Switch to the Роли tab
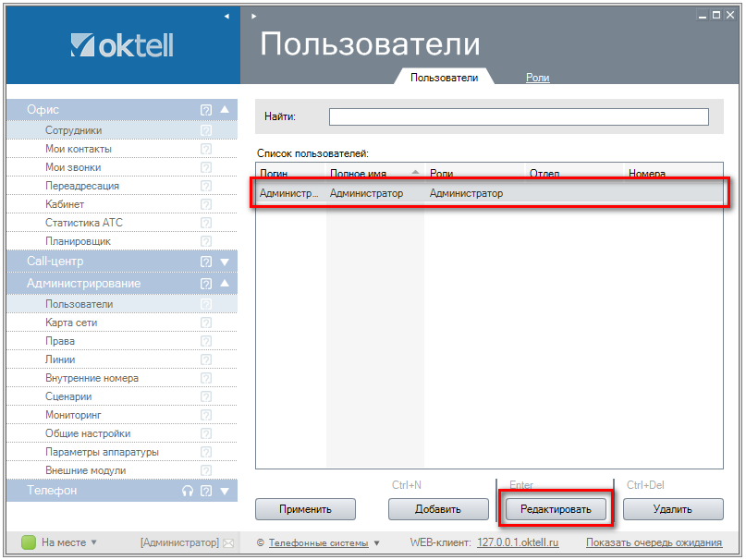746x560 pixels. coord(537,78)
